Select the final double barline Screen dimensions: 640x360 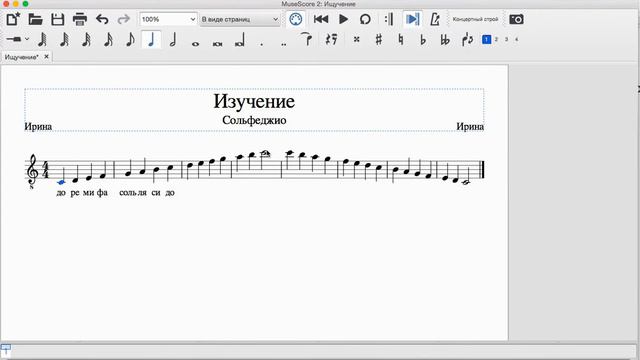tap(482, 169)
